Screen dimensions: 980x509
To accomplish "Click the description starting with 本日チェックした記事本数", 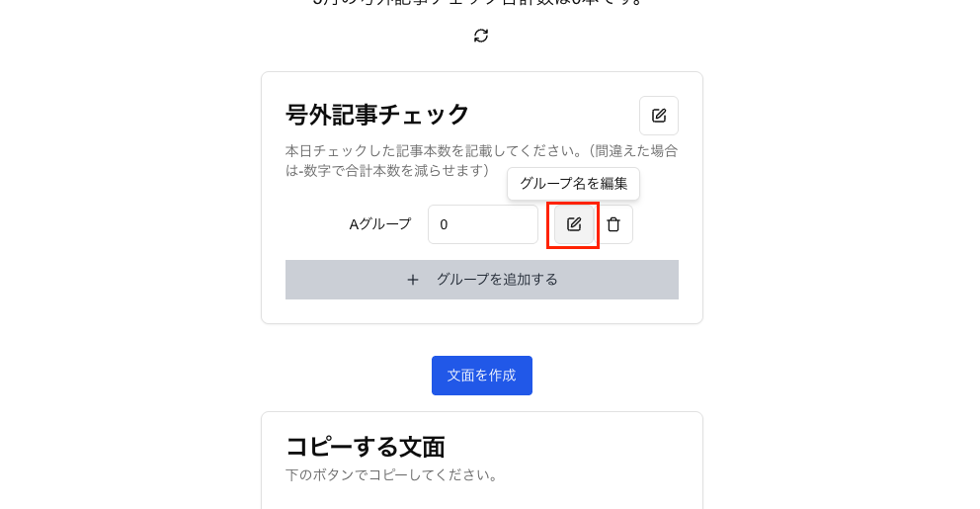I will coord(481,161).
